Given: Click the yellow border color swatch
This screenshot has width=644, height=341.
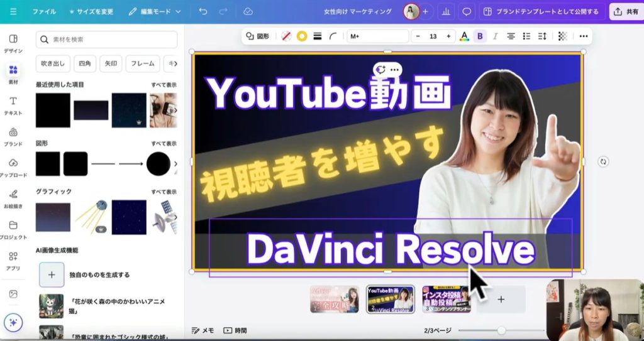Looking at the screenshot, I should pos(302,36).
